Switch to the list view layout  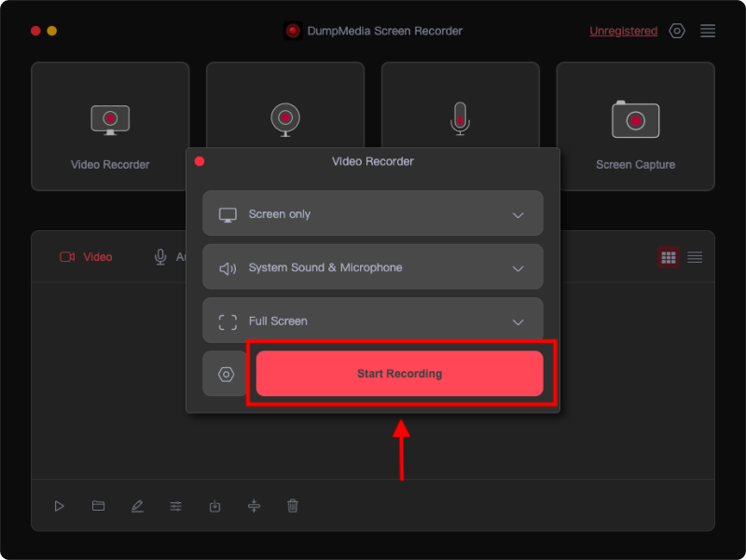695,257
